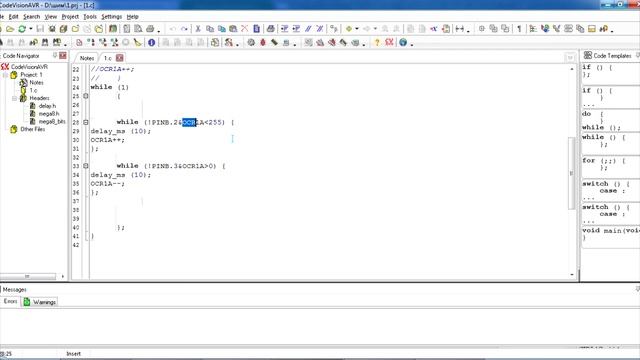Collapse code fold at line 28
The image size is (640, 360).
click(86, 122)
